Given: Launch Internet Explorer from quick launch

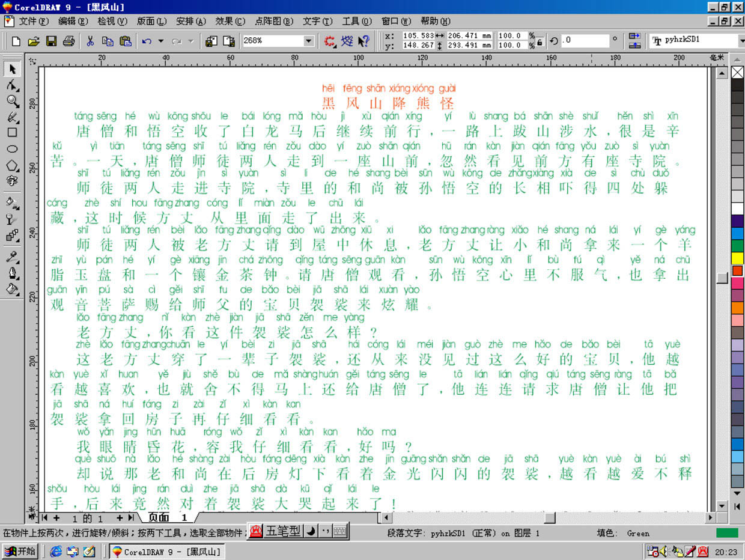Looking at the screenshot, I should pyautogui.click(x=56, y=551).
